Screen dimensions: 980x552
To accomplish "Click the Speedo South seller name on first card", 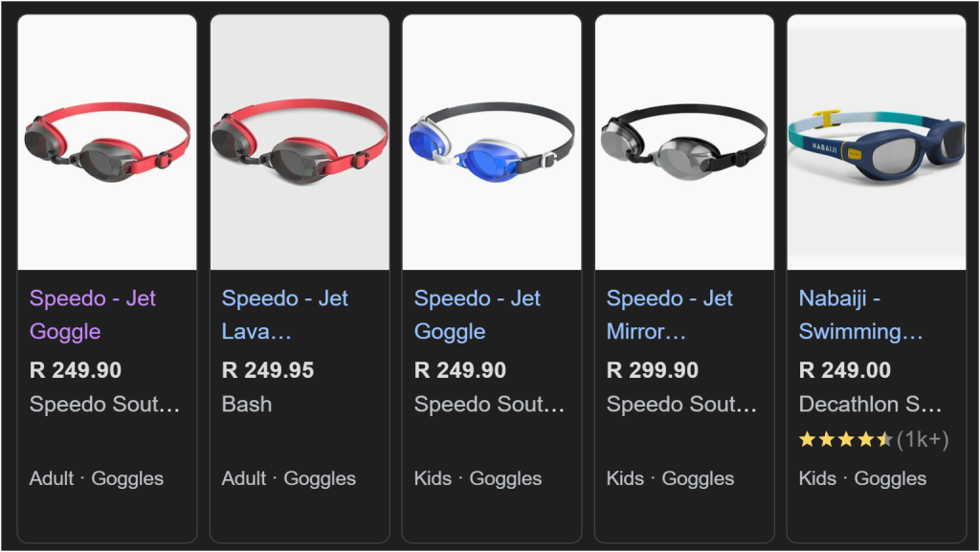I will coord(105,405).
